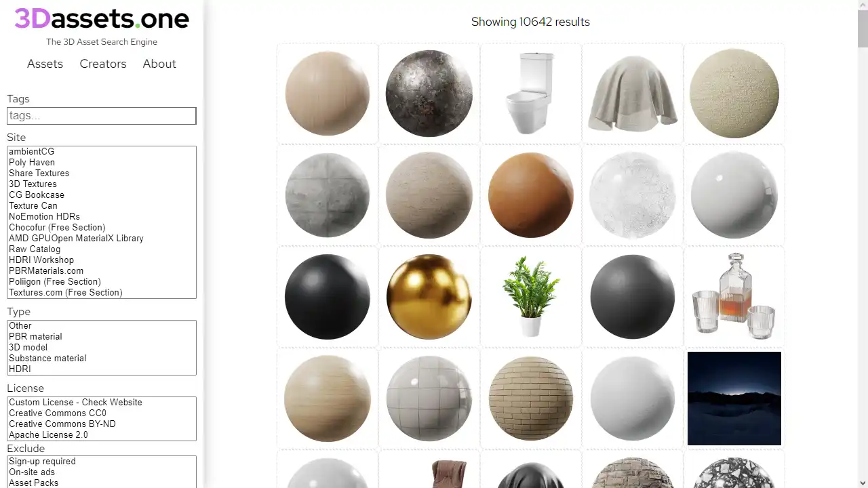This screenshot has width=868, height=488.
Task: View the gold sphere material
Action: 429,296
